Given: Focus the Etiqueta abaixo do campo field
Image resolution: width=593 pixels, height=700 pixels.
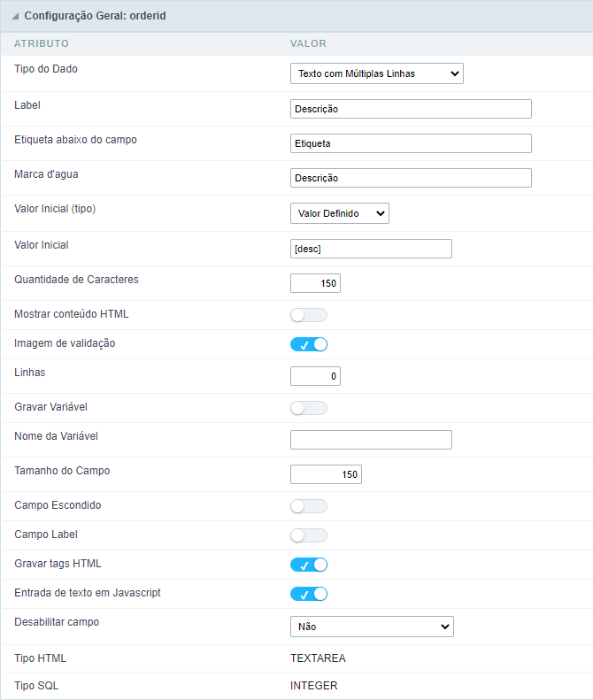Looking at the screenshot, I should tap(411, 143).
